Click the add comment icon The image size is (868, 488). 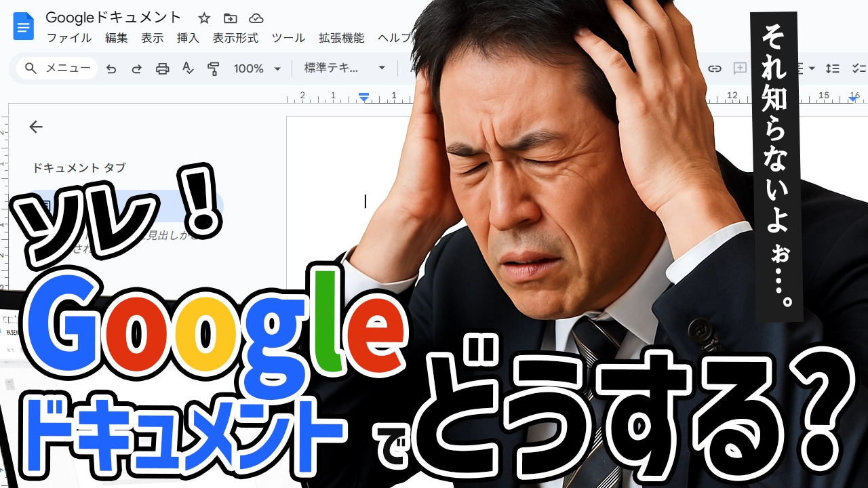tap(740, 68)
